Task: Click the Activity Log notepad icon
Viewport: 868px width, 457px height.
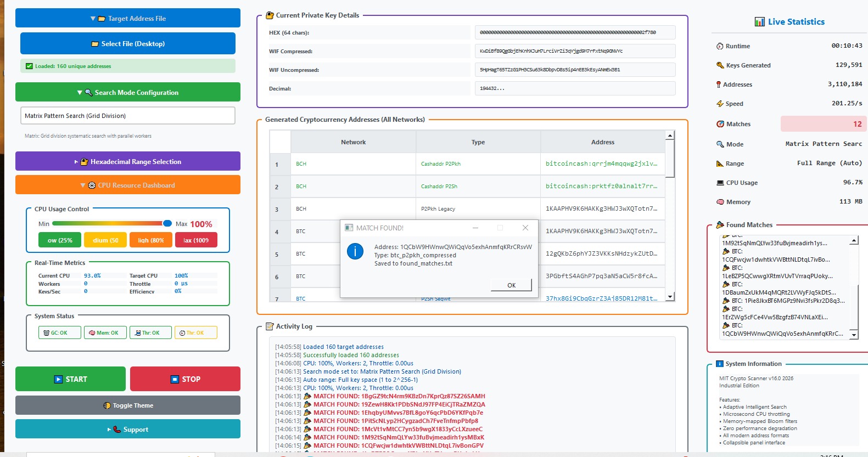Action: (270, 326)
